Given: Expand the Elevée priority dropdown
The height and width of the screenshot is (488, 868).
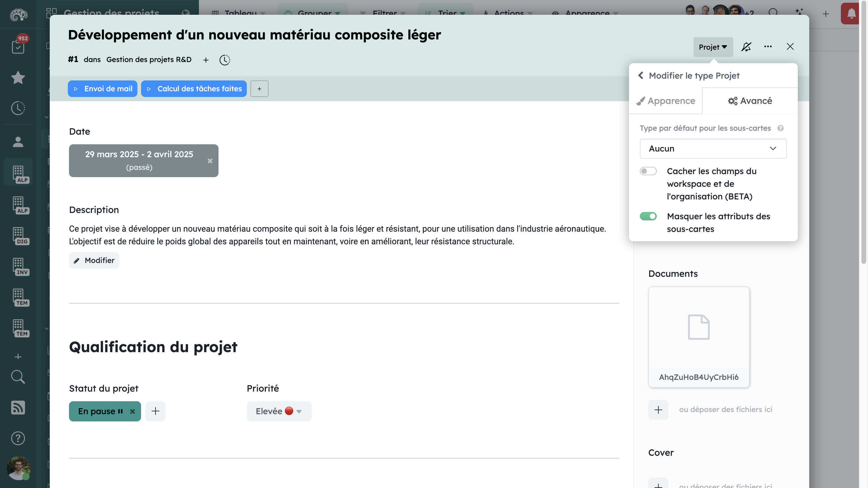Looking at the screenshot, I should point(299,411).
